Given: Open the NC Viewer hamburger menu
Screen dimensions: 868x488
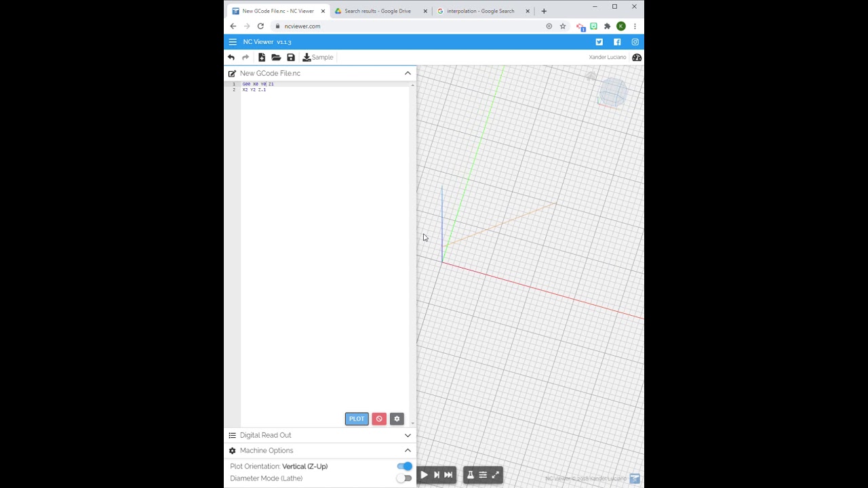Looking at the screenshot, I should (233, 42).
